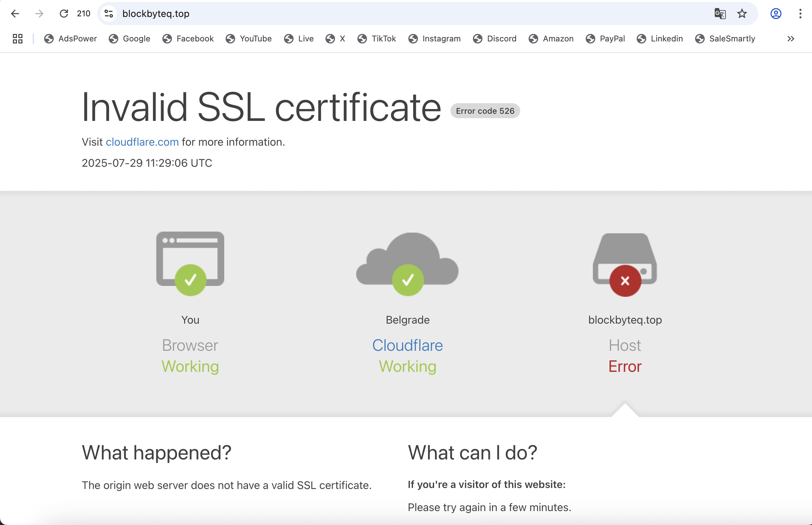Click the Invalid SSL certificate heading

click(262, 107)
